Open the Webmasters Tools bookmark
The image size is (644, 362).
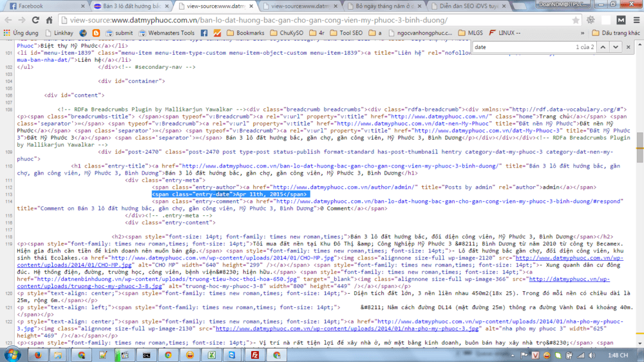tap(167, 33)
